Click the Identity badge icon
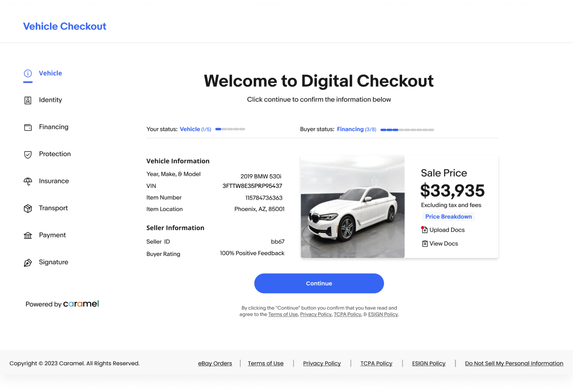 [x=28, y=100]
